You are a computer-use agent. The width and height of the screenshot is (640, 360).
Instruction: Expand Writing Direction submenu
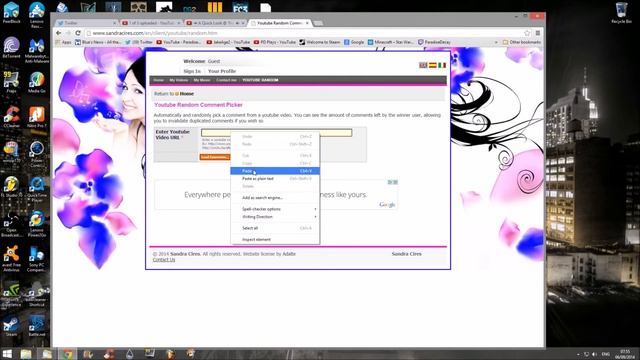[275, 217]
